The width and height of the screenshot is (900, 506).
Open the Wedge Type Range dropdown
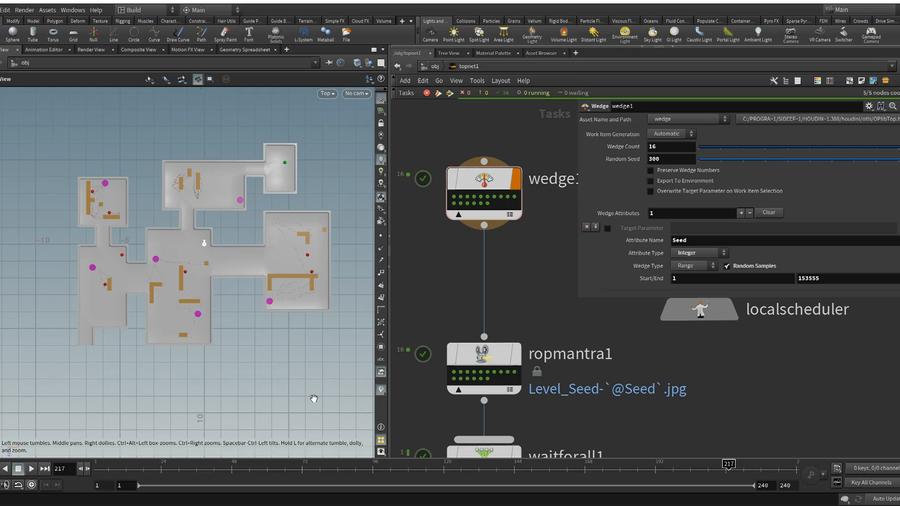point(695,266)
